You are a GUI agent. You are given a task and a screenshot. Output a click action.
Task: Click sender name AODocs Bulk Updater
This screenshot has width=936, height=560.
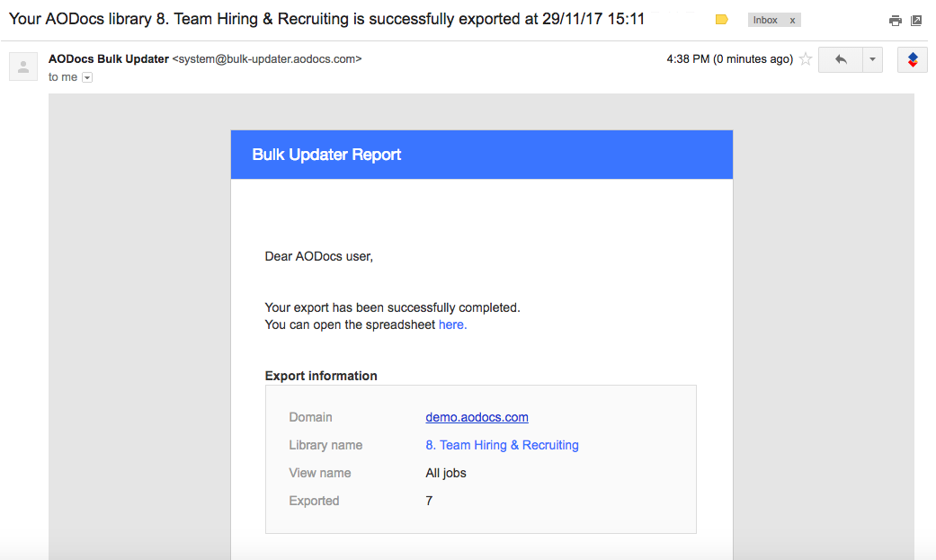coord(109,59)
